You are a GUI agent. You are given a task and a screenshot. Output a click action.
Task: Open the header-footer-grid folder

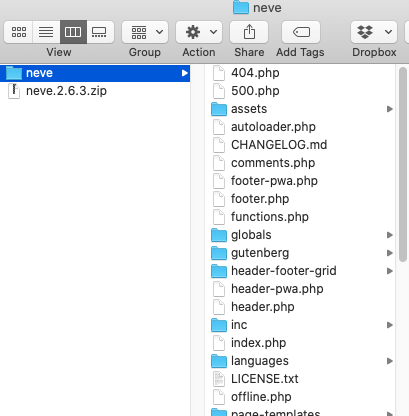(x=300, y=271)
